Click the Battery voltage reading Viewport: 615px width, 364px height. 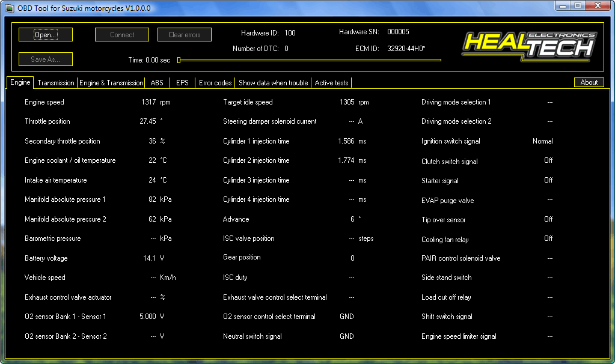tap(148, 258)
